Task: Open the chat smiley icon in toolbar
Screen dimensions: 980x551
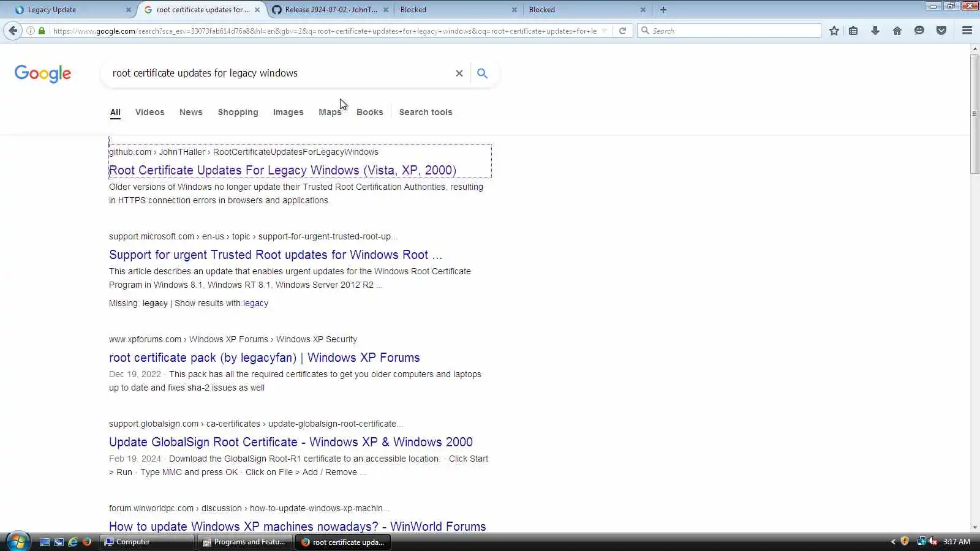Action: 919,31
